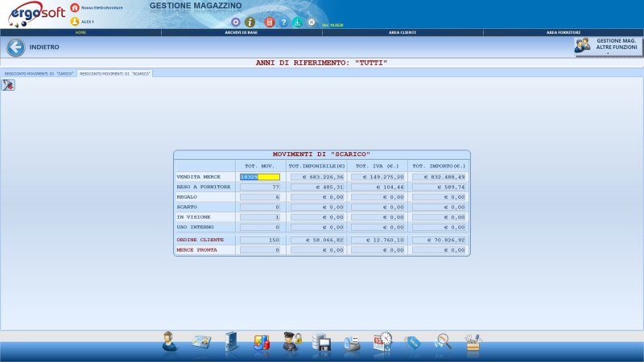Click the REGALO row label
This screenshot has height=362, width=644.
coord(187,197)
